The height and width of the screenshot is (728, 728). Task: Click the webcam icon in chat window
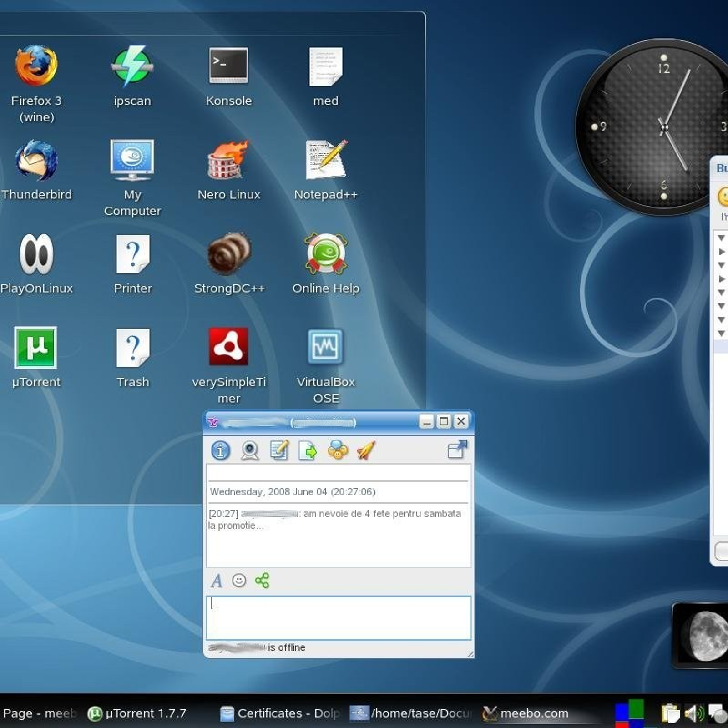pos(250,450)
